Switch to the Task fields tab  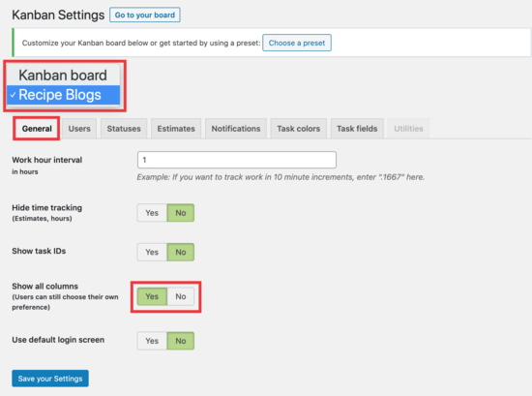point(357,129)
